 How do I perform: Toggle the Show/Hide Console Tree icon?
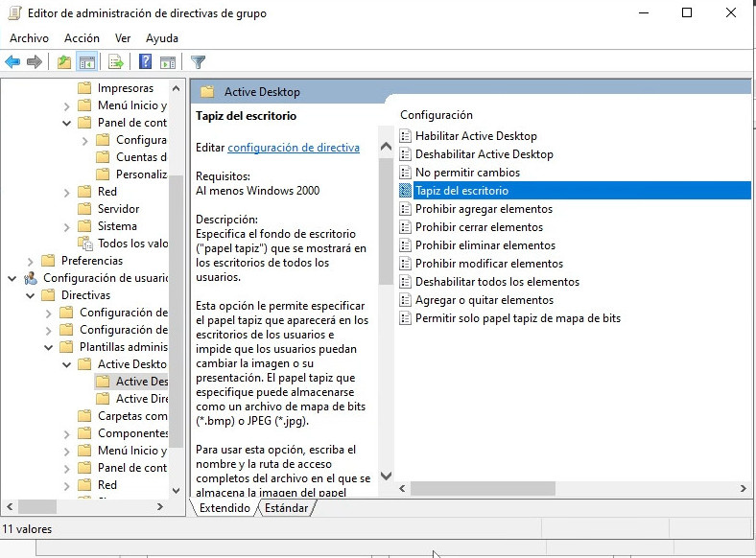pyautogui.click(x=87, y=62)
